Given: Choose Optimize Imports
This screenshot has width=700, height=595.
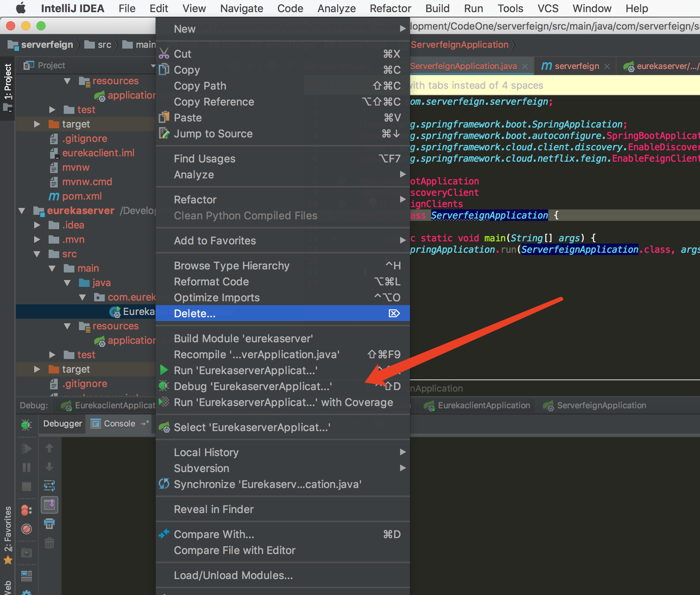Looking at the screenshot, I should (283, 297).
